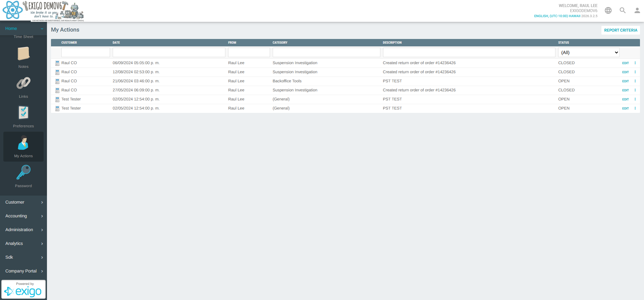644x300 pixels.
Task: Sort by the Status column header
Action: (x=563, y=43)
